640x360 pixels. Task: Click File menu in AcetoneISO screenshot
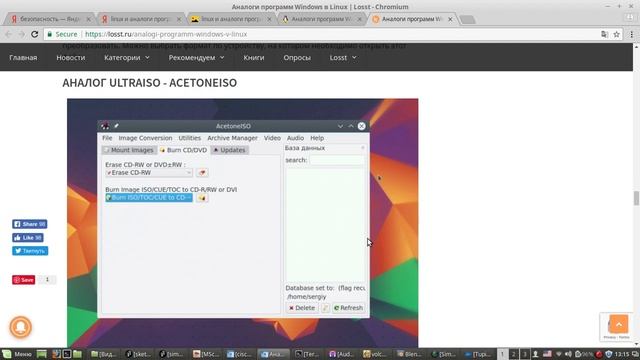107,138
